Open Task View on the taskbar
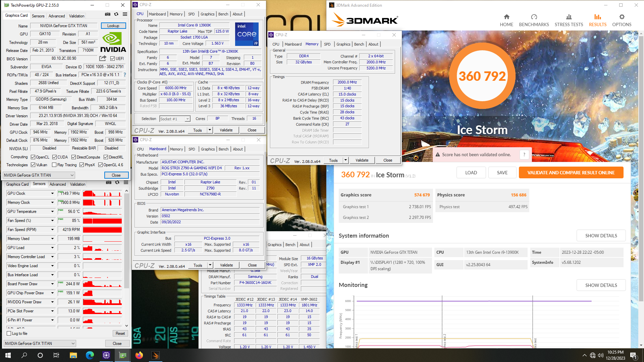The image size is (644, 362). (56, 355)
